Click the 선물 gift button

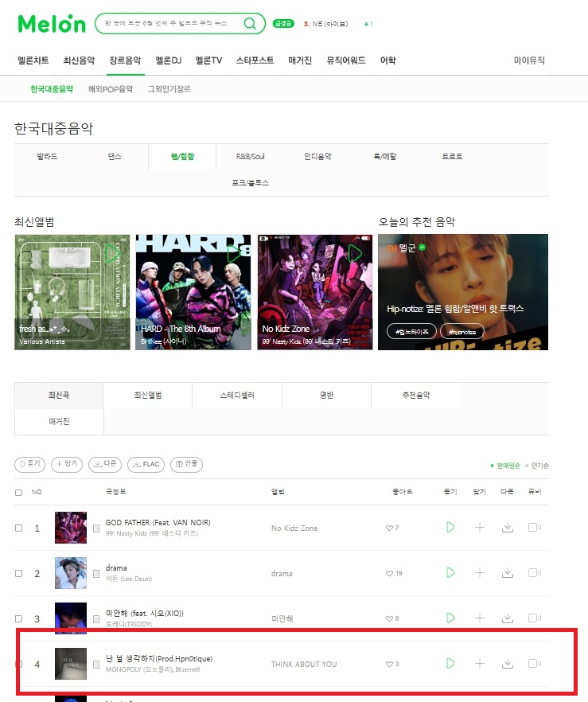187,464
